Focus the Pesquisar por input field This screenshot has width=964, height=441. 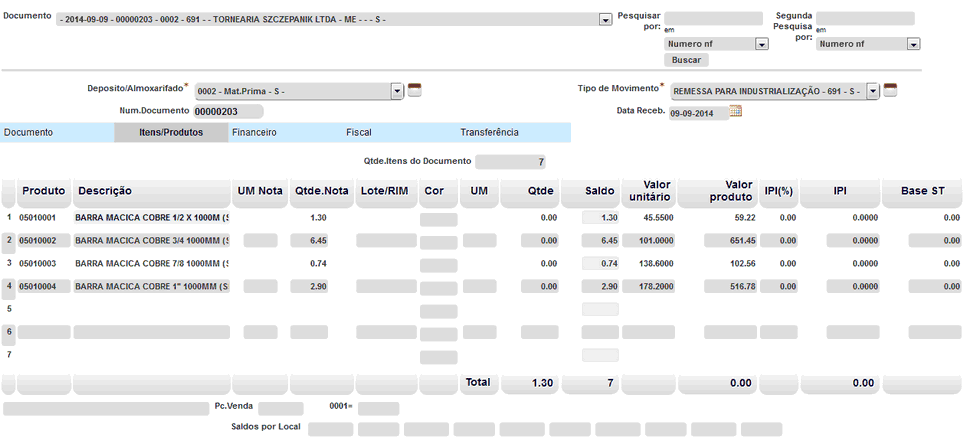[713, 18]
